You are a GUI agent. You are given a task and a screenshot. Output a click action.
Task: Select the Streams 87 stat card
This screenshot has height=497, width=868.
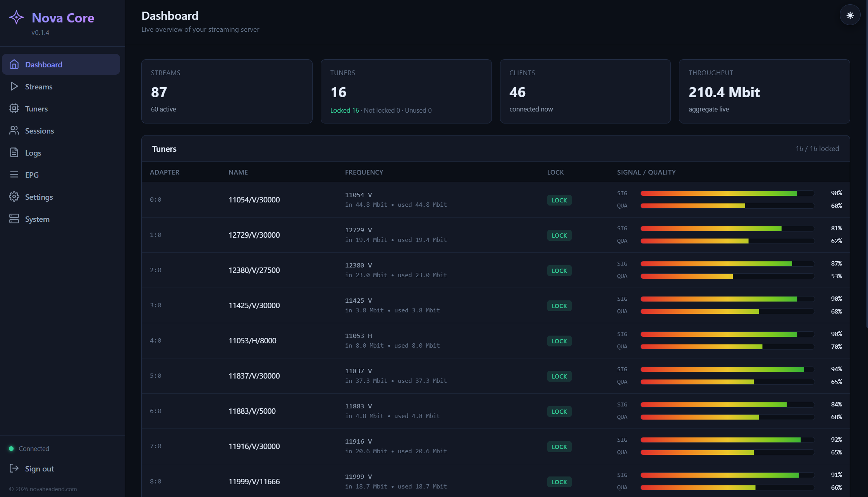coord(227,91)
